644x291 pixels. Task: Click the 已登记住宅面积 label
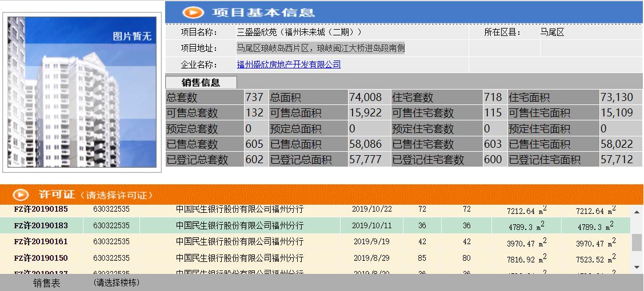545,160
